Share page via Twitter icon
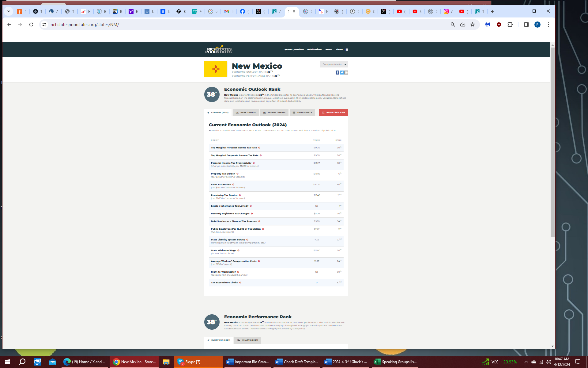Image resolution: width=588 pixels, height=368 pixels. coord(342,73)
